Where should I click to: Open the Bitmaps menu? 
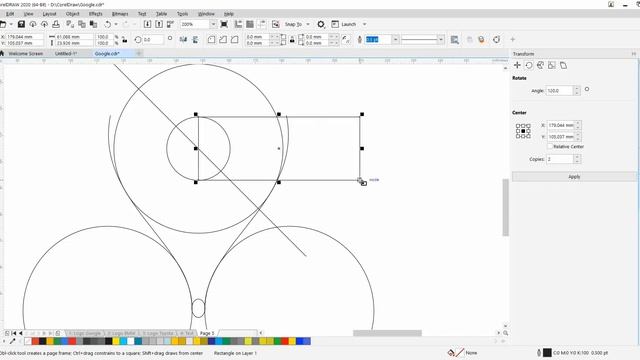click(120, 14)
